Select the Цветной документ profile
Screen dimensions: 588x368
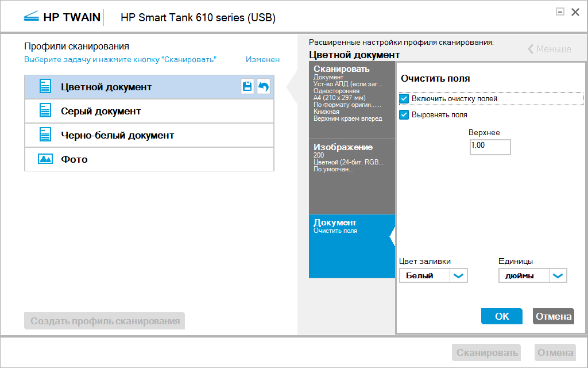pos(149,87)
